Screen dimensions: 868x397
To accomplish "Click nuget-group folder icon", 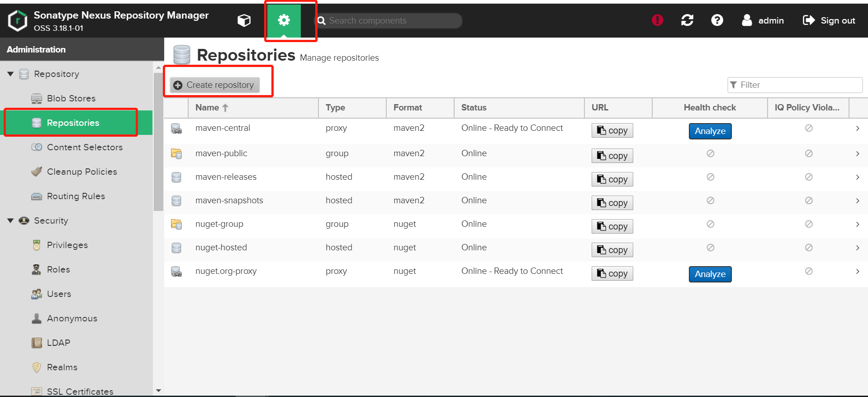I will pos(176,224).
